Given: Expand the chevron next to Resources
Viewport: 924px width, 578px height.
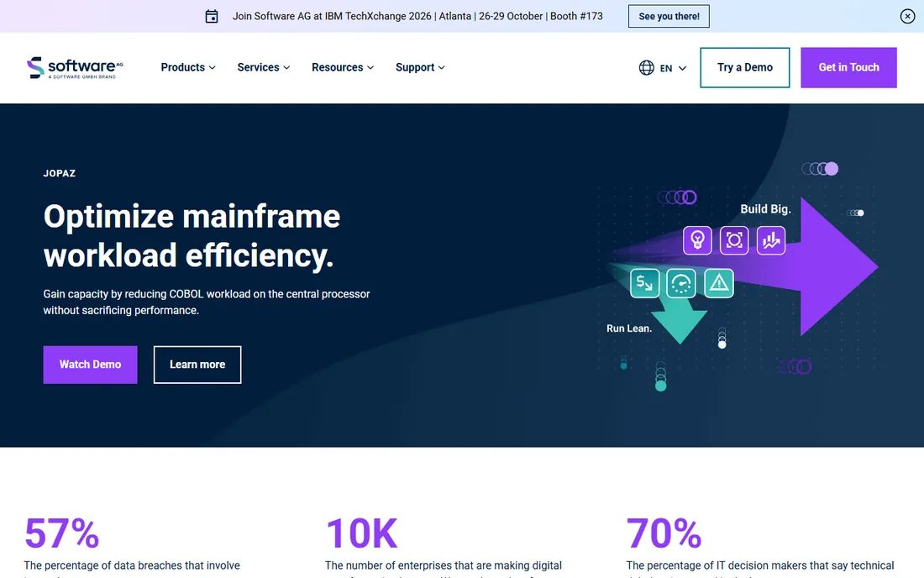Looking at the screenshot, I should pos(370,68).
